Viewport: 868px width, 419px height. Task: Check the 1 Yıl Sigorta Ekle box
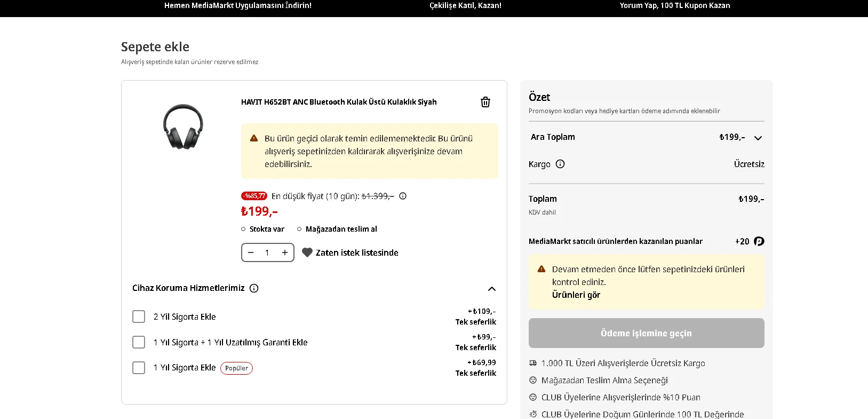coord(139,368)
